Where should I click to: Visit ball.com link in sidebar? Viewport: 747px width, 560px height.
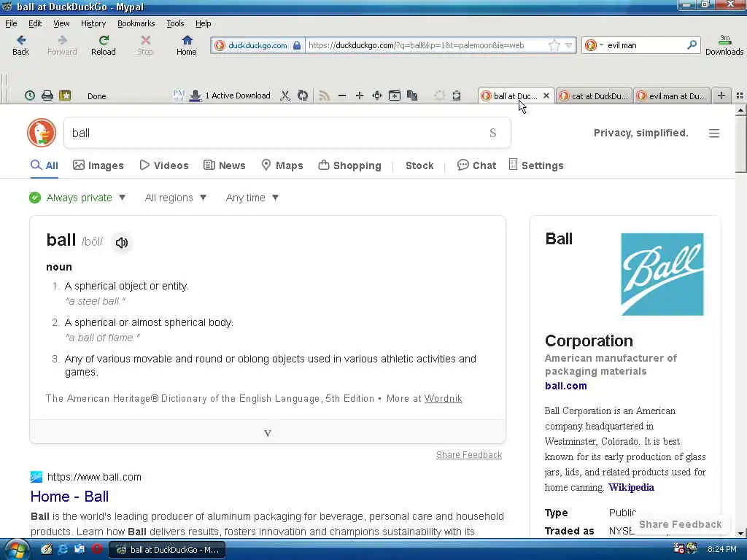565,386
